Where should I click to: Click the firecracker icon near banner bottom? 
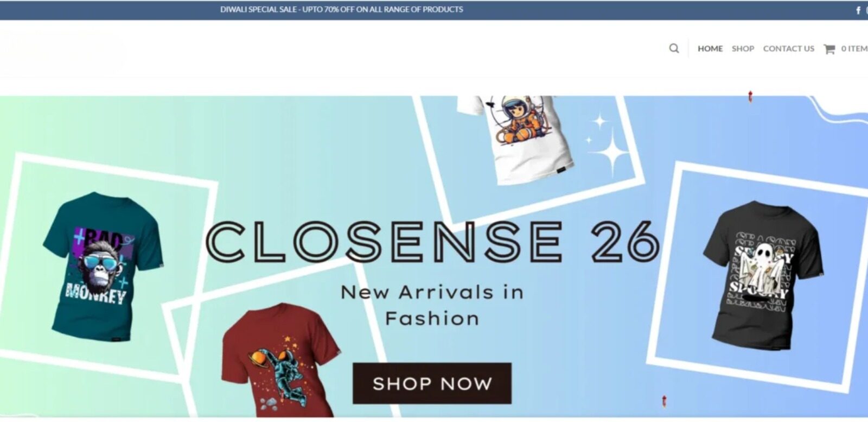click(x=664, y=401)
